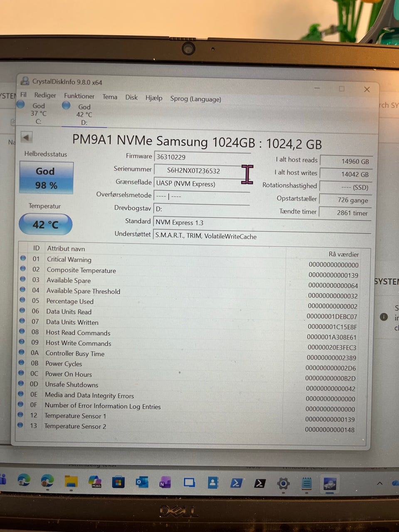Open the Rediger menu
The height and width of the screenshot is (532, 399).
pos(45,95)
